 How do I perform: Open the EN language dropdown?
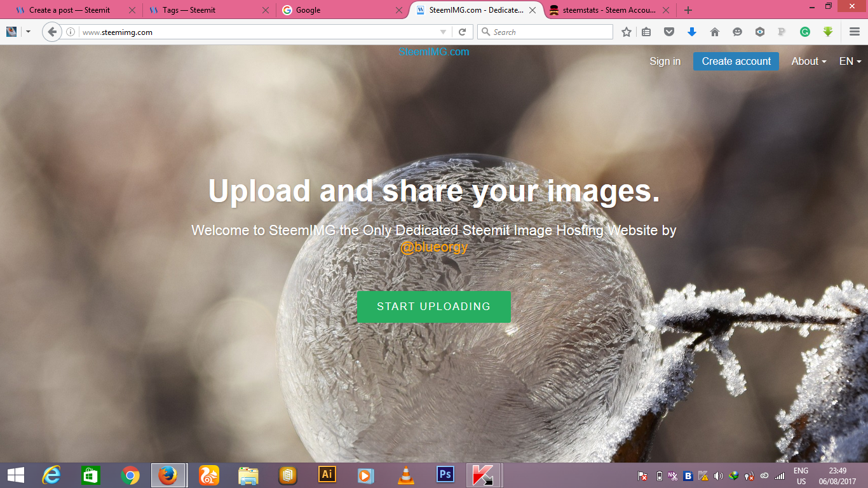pyautogui.click(x=849, y=61)
